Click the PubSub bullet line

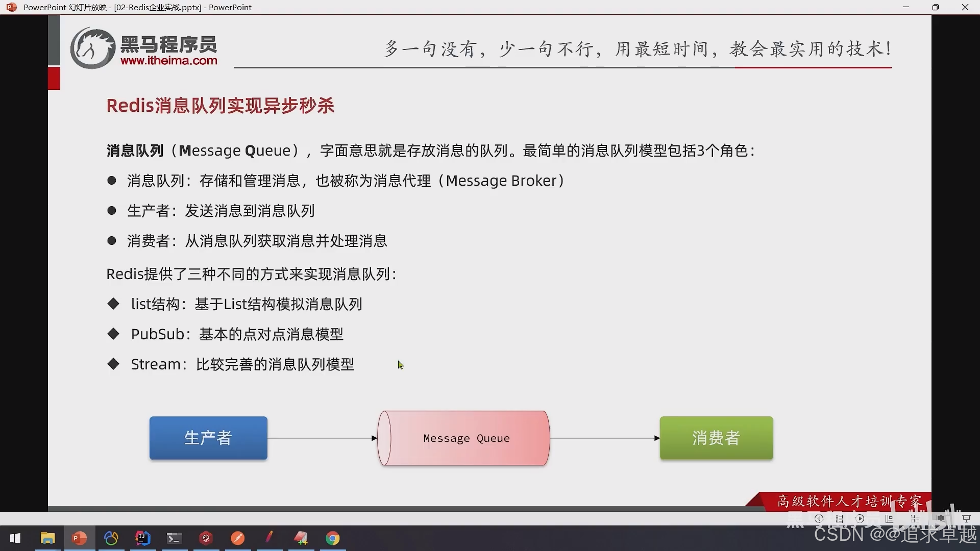click(x=225, y=334)
